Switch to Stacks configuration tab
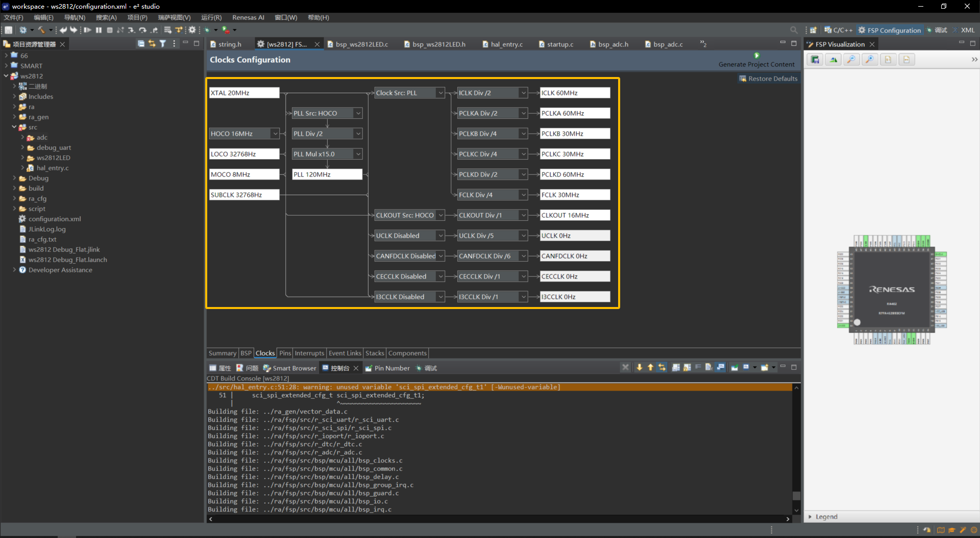The width and height of the screenshot is (980, 538). pyautogui.click(x=375, y=353)
